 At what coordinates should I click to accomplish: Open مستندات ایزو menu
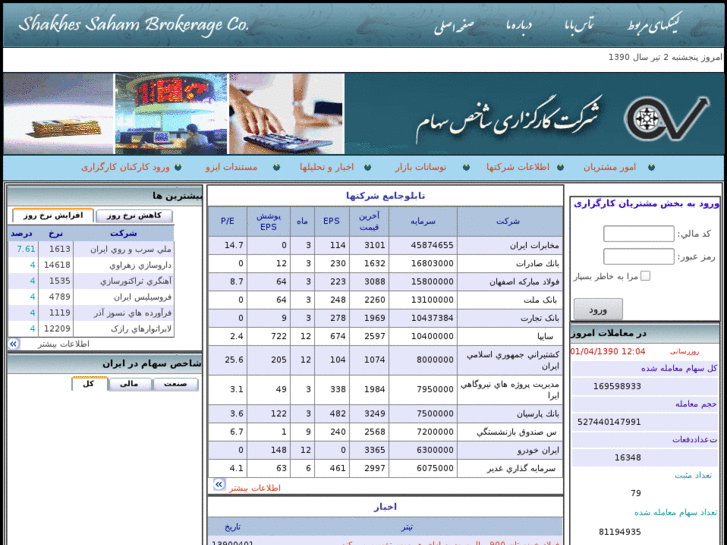[x=231, y=167]
